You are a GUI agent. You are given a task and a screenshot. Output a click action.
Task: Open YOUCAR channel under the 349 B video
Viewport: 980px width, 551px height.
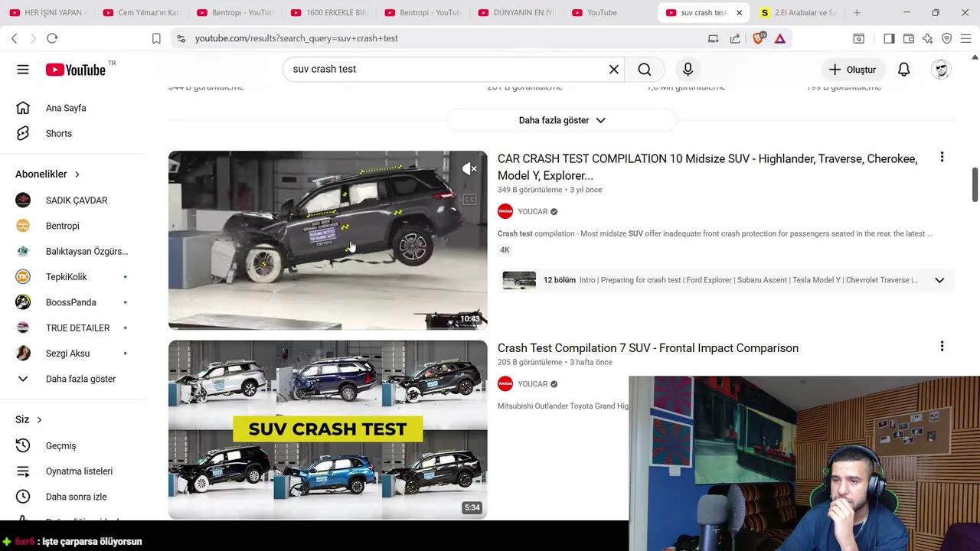532,211
